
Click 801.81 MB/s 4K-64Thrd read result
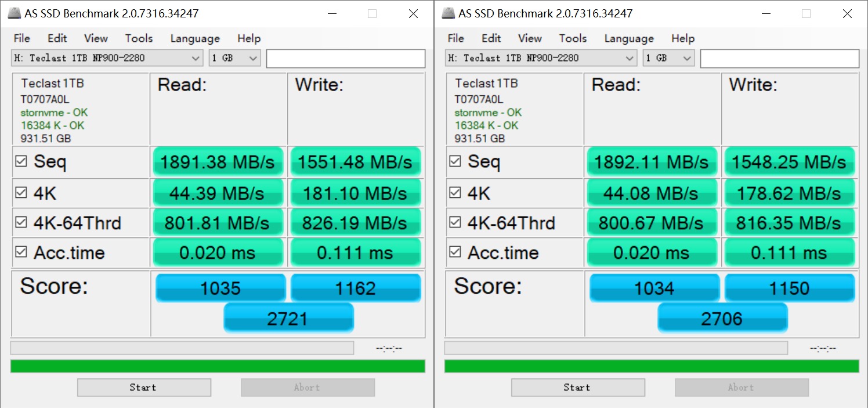[218, 223]
